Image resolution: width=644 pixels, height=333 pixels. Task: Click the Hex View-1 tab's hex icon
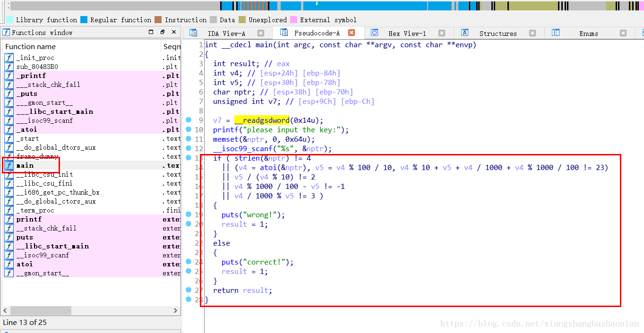(375, 33)
